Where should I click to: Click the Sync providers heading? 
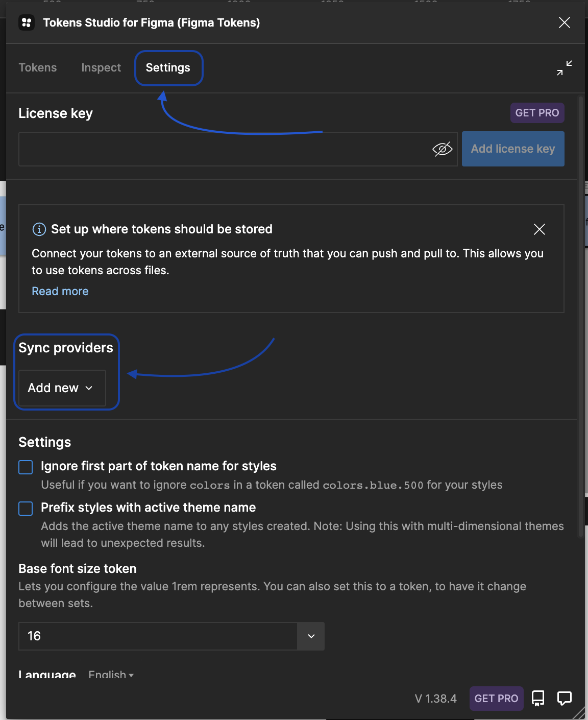[x=66, y=348]
